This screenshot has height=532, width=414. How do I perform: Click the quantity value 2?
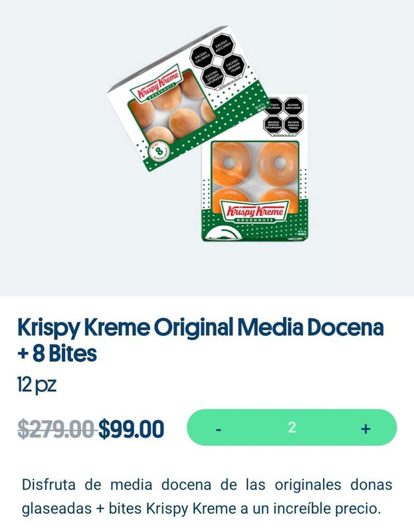pyautogui.click(x=292, y=428)
